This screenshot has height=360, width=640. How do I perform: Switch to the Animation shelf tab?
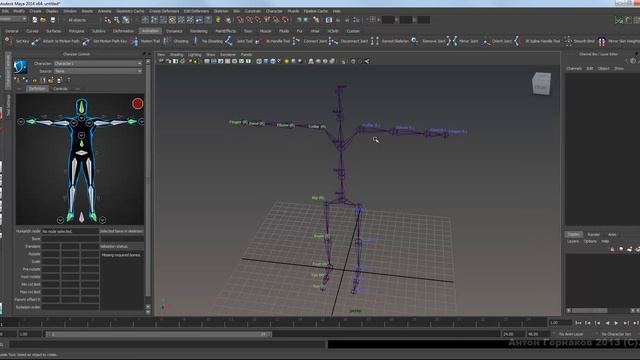pyautogui.click(x=150, y=31)
